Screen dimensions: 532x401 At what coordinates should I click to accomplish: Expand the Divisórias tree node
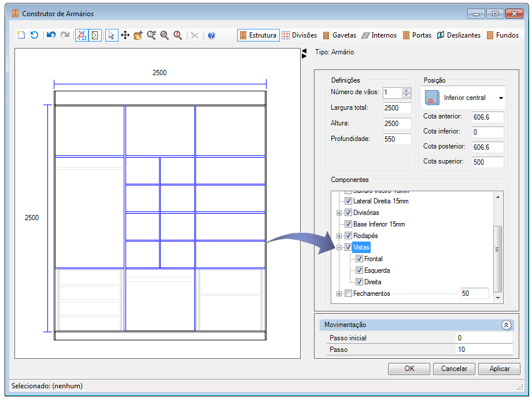(x=339, y=213)
